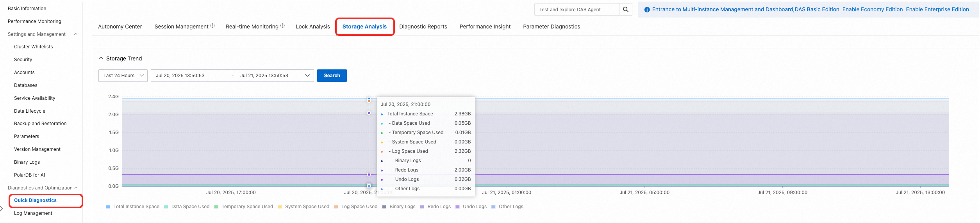Image resolution: width=980 pixels, height=223 pixels.
Task: Click the DAS Agent search field
Action: click(576, 10)
